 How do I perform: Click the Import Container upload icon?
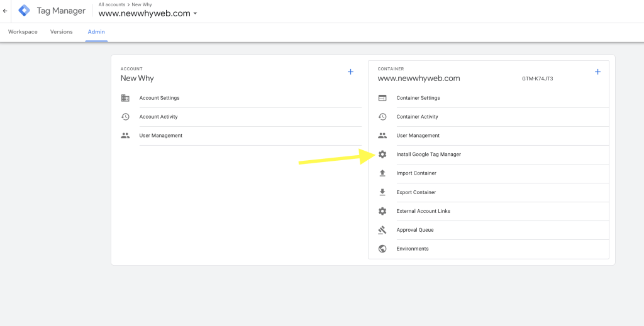[x=382, y=173]
